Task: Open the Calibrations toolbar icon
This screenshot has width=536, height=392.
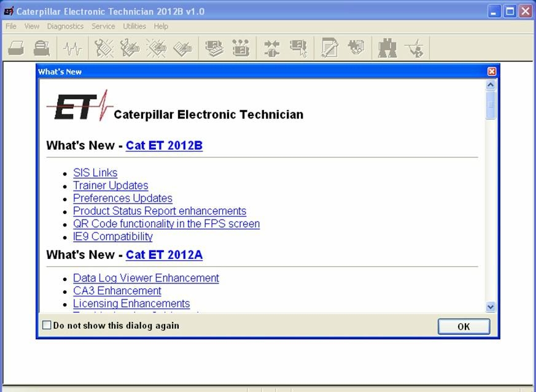Action: tap(356, 47)
